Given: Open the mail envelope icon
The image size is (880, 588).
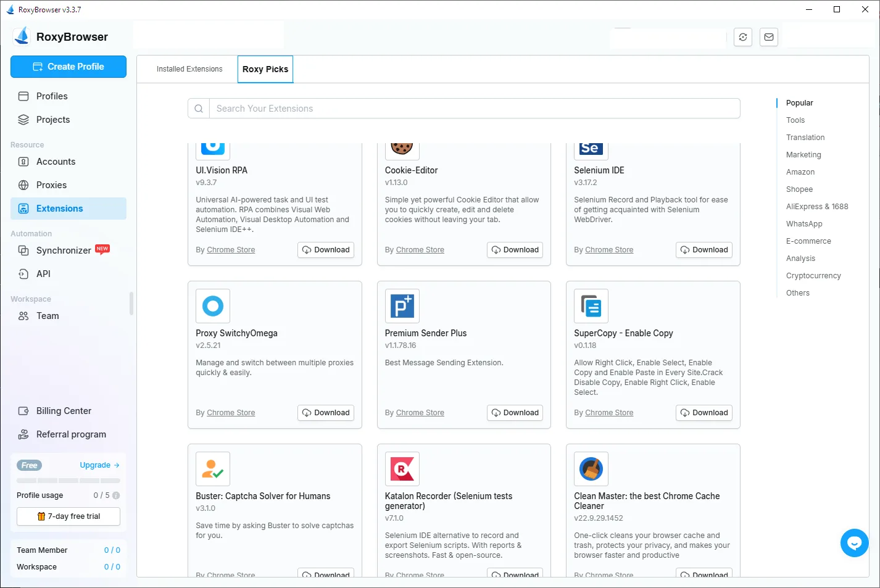Looking at the screenshot, I should 769,37.
